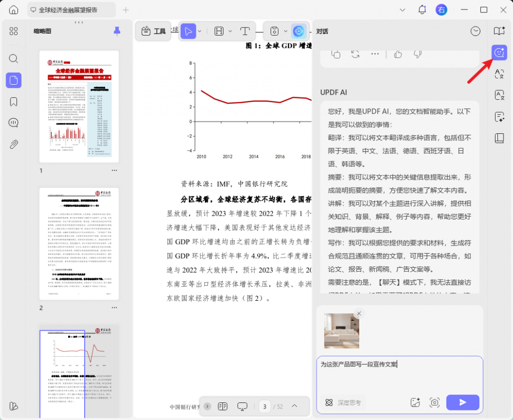Image resolution: width=513 pixels, height=420 pixels.
Task: Open the window dropdown chevron in title bar
Action: (x=402, y=10)
